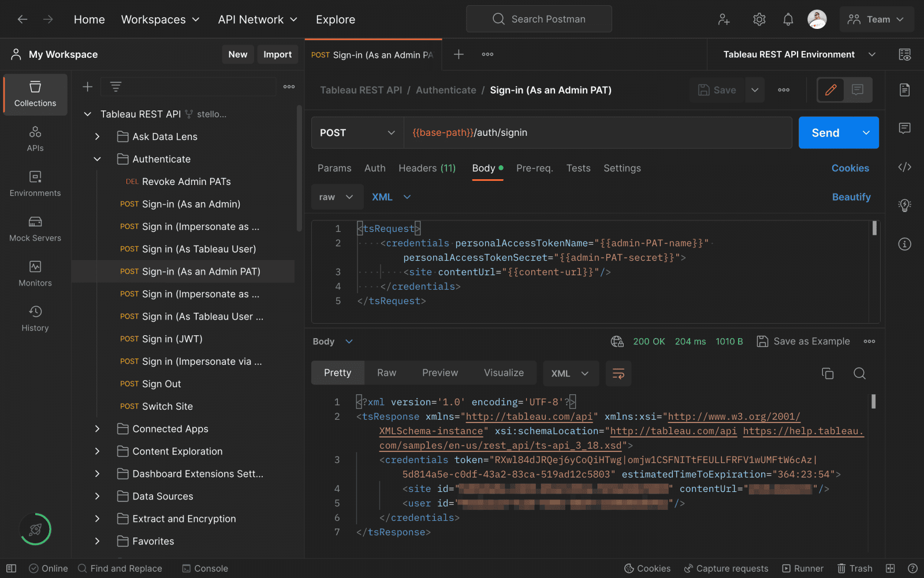Open the Mock Servers sidebar section
This screenshot has height=578, width=924.
[35, 229]
